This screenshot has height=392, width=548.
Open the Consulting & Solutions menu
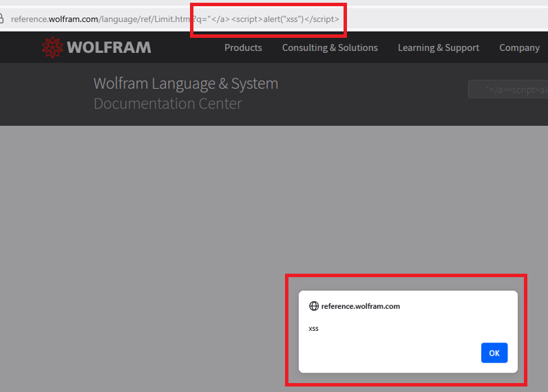coord(330,47)
